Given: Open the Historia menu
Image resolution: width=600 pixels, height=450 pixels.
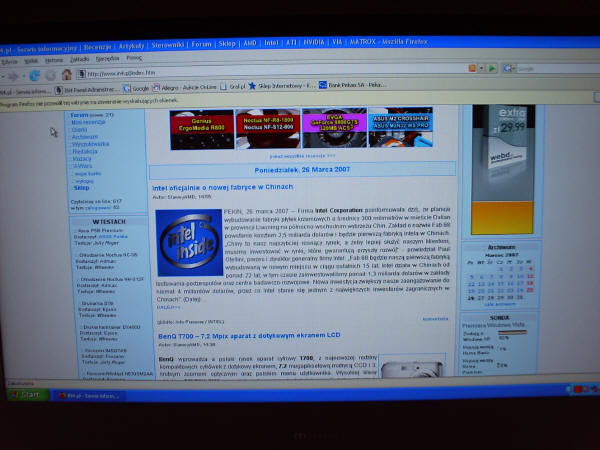Looking at the screenshot, I should (x=54, y=60).
